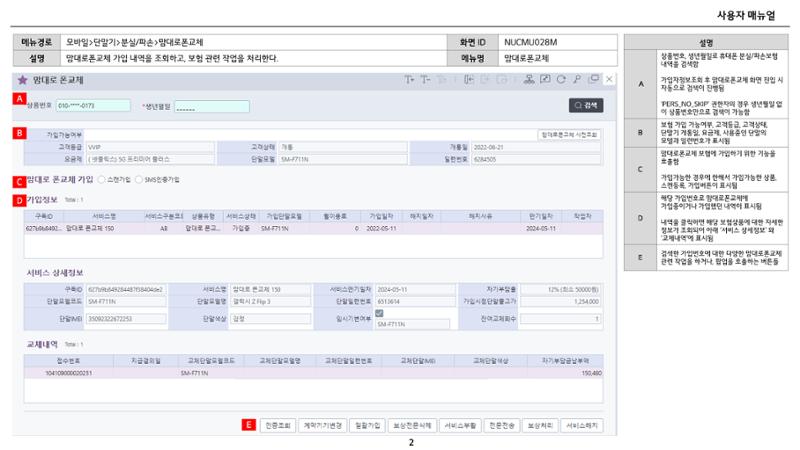Click the 서비스해지 button
Image resolution: width=800 pixels, height=450 pixels.
click(x=582, y=425)
